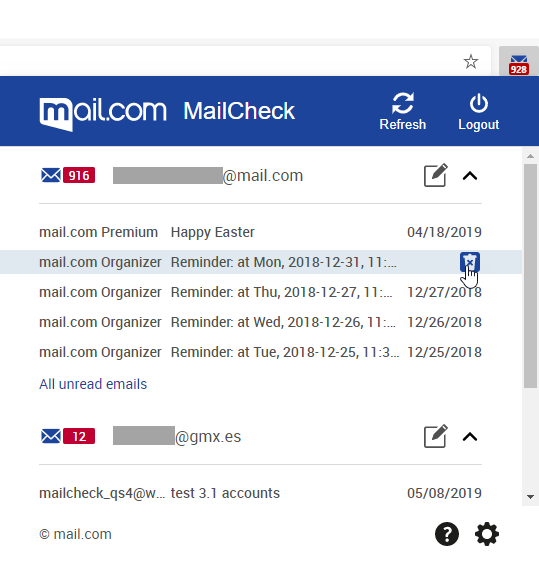Image resolution: width=539 pixels, height=566 pixels.
Task: Click the © mail.com footer text
Action: (x=75, y=534)
